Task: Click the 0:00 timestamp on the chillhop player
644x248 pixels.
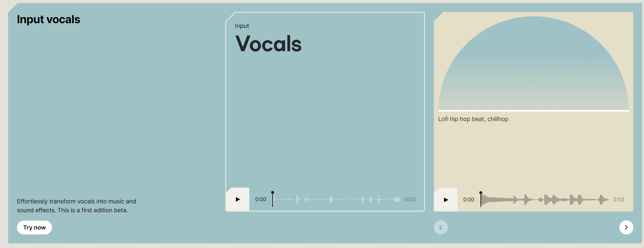Action: click(469, 199)
